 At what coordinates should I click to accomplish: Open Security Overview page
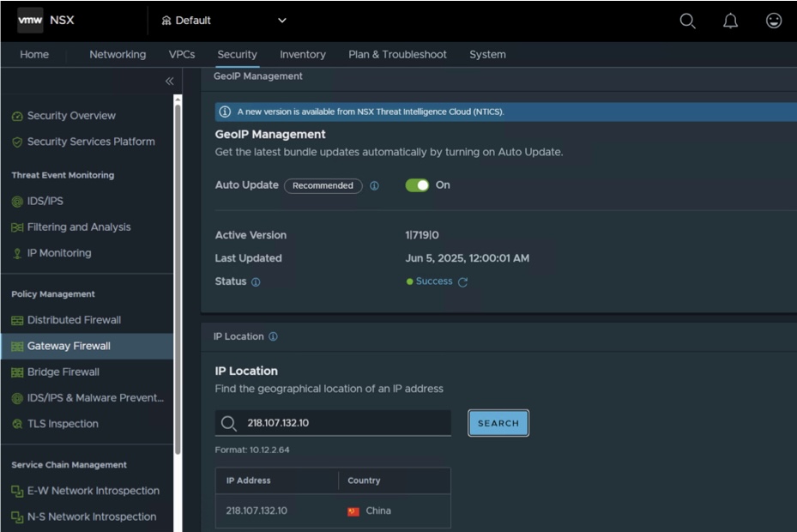[71, 116]
